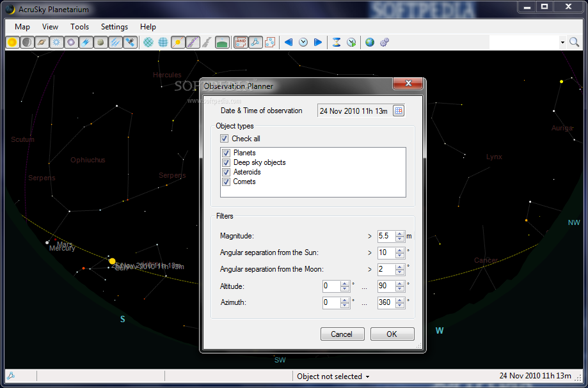Open the globe location settings icon
Image resolution: width=588 pixels, height=388 pixels.
pos(370,42)
